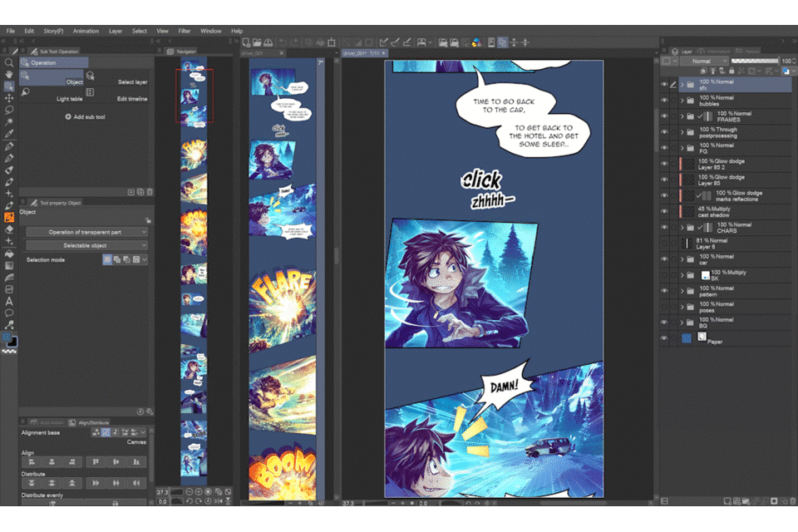Click the transparent color swatch
The width and height of the screenshot is (798, 532).
9,352
